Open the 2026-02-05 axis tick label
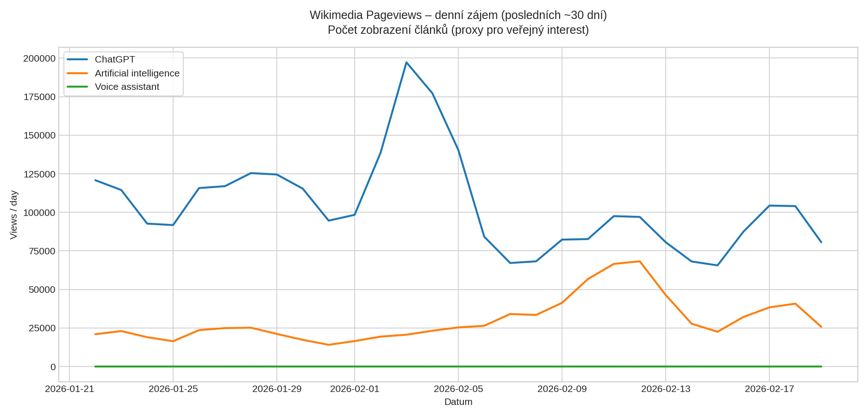 coord(459,389)
